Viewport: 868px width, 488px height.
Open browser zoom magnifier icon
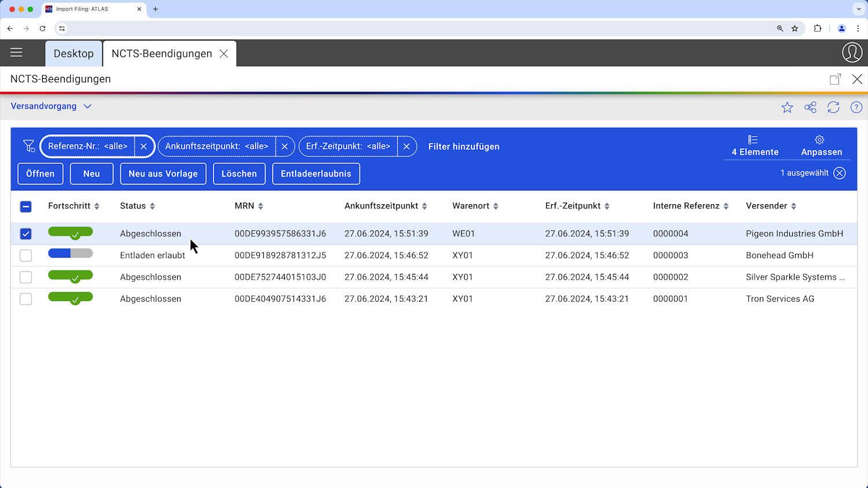(780, 28)
